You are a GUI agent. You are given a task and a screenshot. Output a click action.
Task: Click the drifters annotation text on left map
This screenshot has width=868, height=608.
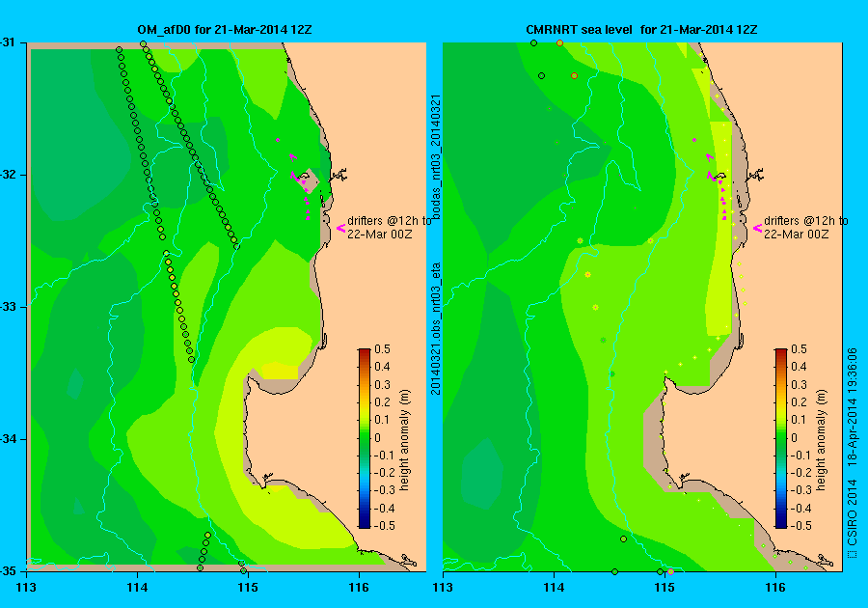[x=389, y=227]
